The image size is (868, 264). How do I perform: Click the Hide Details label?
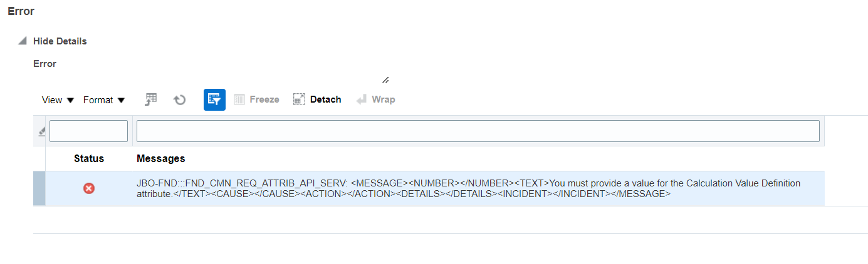click(x=60, y=41)
